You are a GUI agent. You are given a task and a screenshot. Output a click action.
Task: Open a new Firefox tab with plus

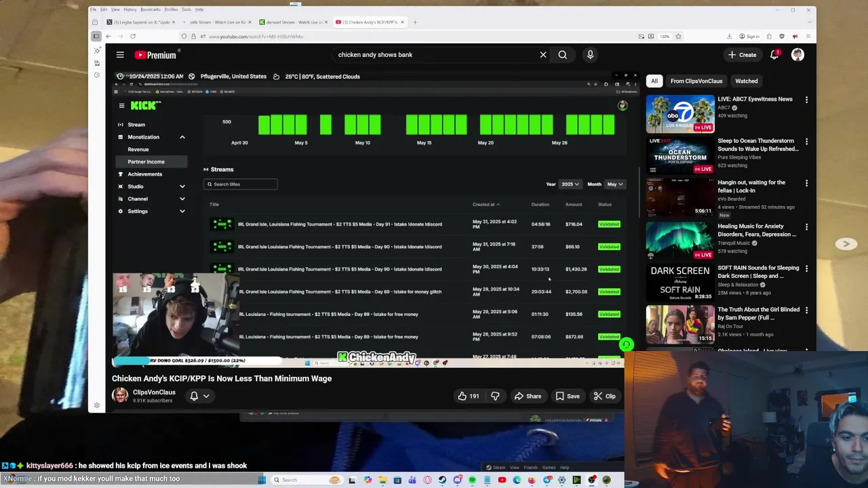pyautogui.click(x=415, y=22)
